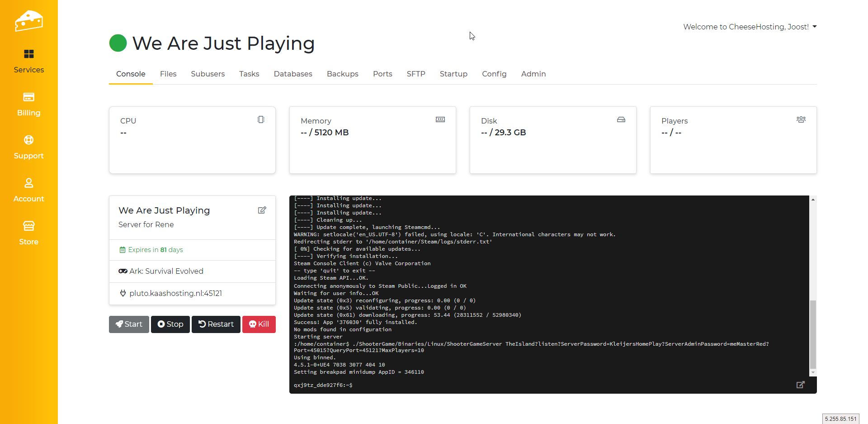The height and width of the screenshot is (424, 868).
Task: Open the Account sidebar section
Action: (x=28, y=190)
